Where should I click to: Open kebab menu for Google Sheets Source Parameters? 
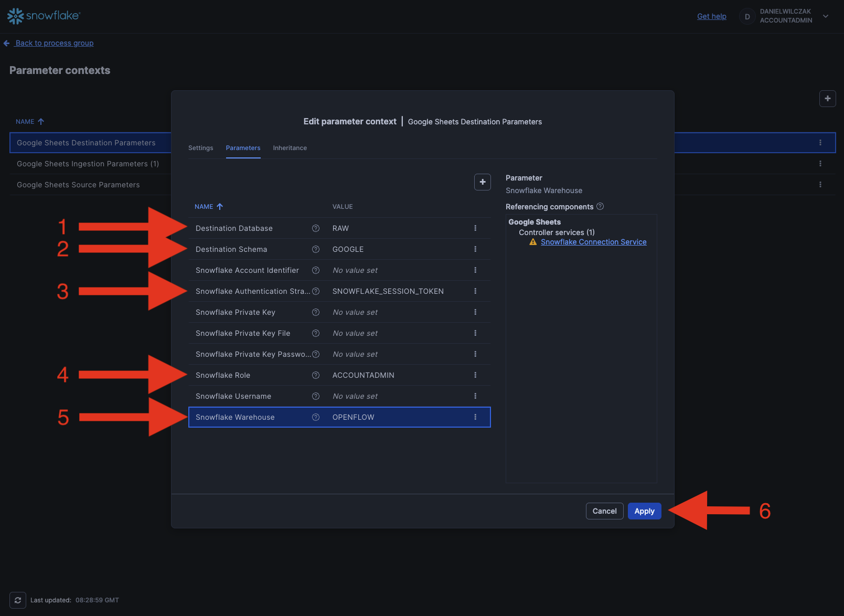click(820, 185)
